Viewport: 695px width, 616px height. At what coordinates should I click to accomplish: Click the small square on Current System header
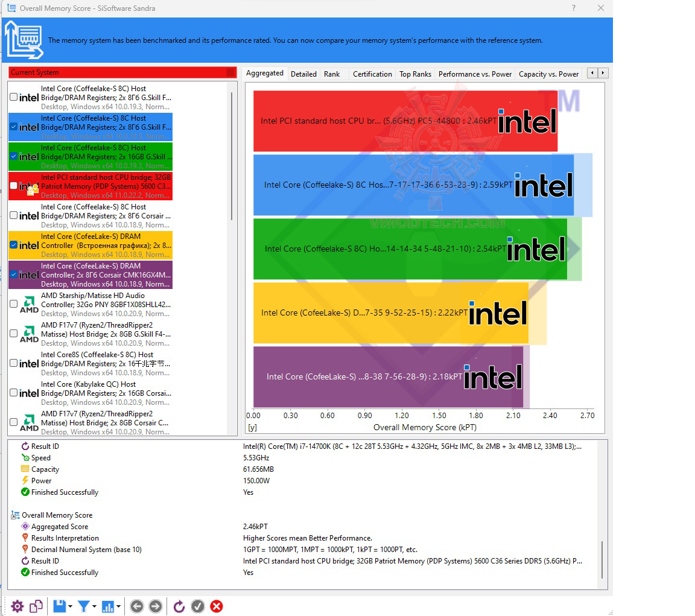(230, 72)
